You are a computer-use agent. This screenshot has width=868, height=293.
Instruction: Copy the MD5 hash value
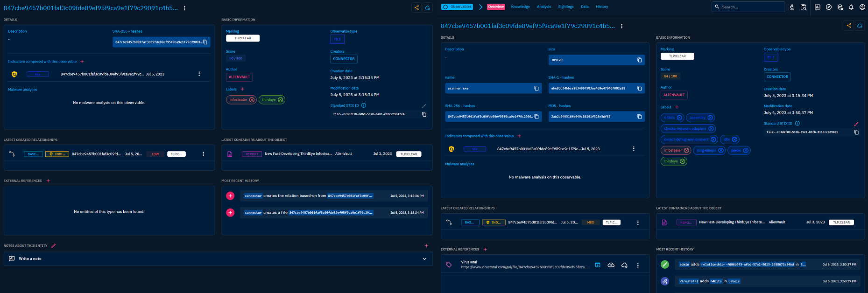(640, 117)
